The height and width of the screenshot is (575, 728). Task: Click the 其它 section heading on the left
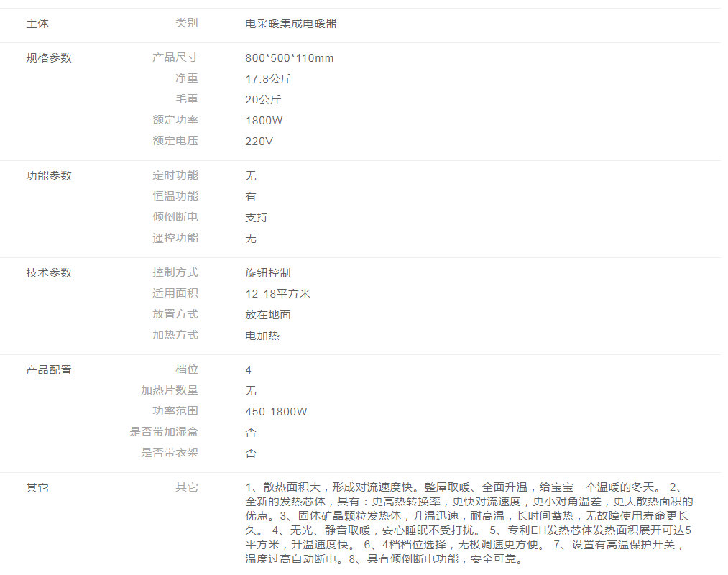coord(37,488)
